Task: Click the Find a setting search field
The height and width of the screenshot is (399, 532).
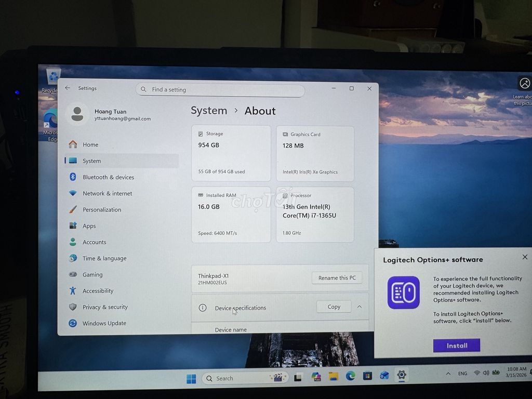Action: tap(220, 89)
